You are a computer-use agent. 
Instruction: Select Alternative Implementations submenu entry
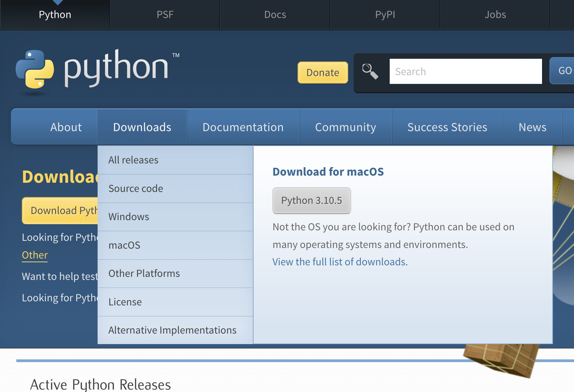tap(175, 330)
